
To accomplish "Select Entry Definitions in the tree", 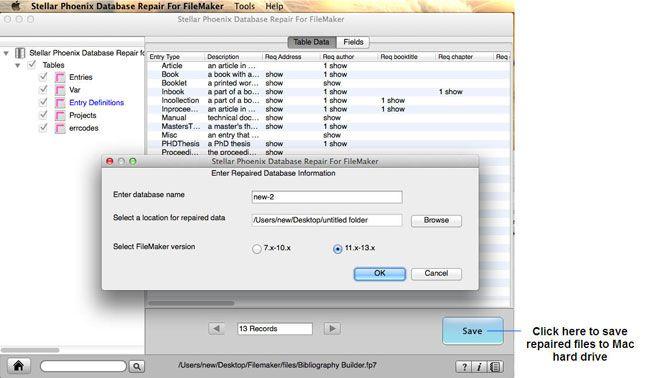I will coord(96,103).
